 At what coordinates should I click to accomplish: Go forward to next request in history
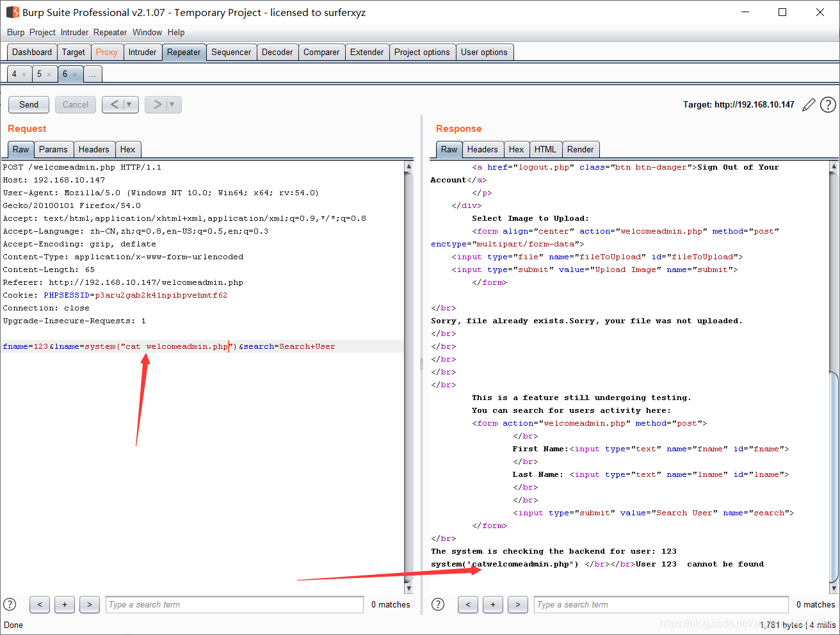pos(157,104)
